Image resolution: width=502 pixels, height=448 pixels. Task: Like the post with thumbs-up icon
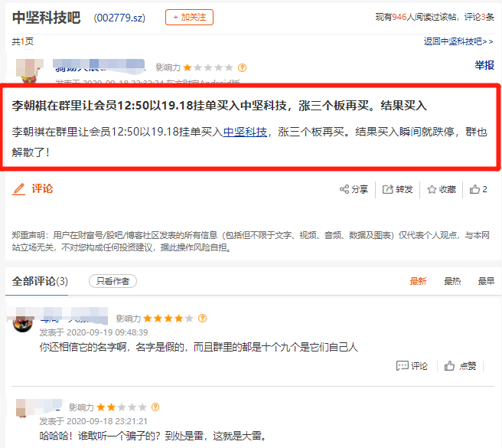tap(475, 189)
